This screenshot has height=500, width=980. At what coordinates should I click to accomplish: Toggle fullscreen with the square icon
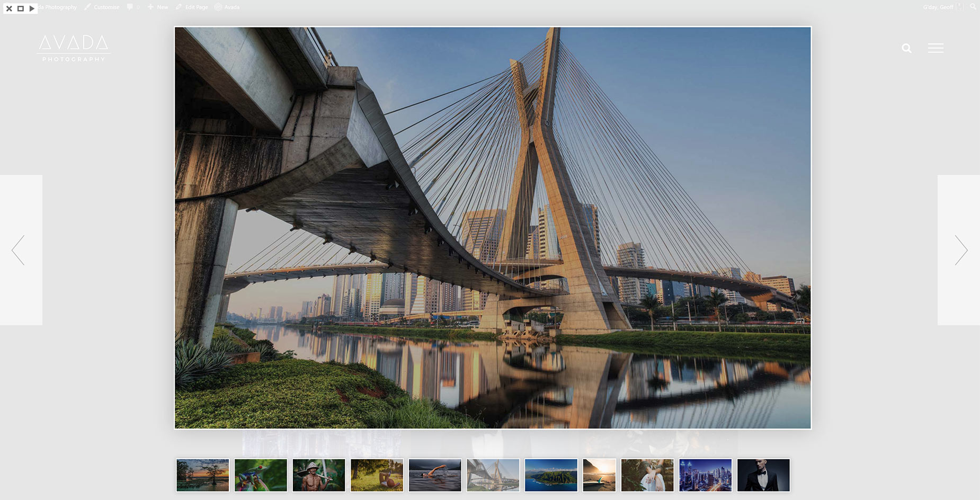(21, 8)
